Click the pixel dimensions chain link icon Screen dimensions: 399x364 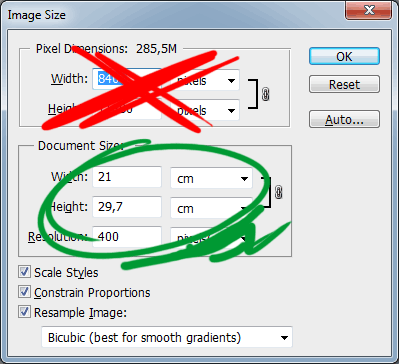pos(265,95)
